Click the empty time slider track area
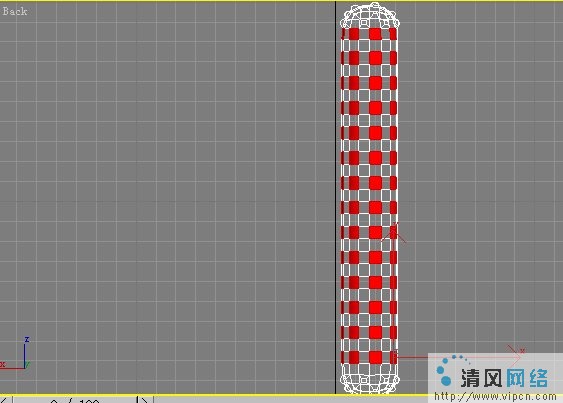Screen dimensions: 563x403 click(287, 400)
